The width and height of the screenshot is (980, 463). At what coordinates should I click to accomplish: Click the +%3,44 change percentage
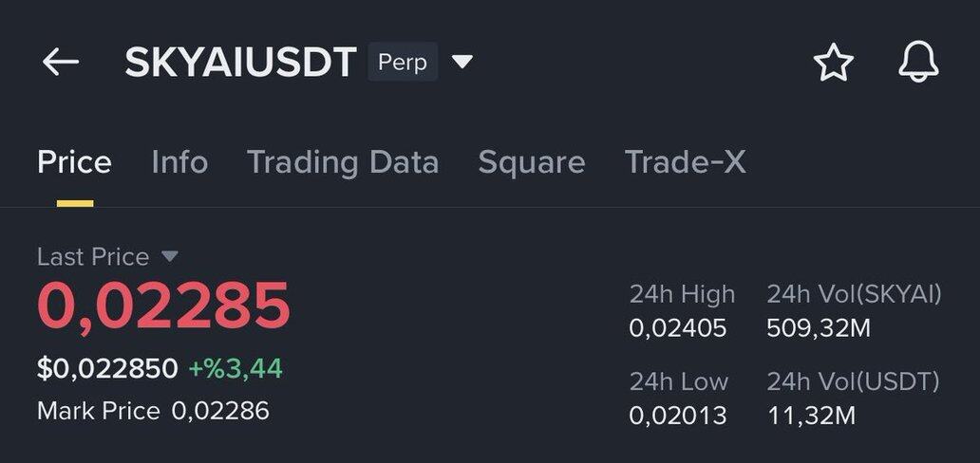(236, 368)
